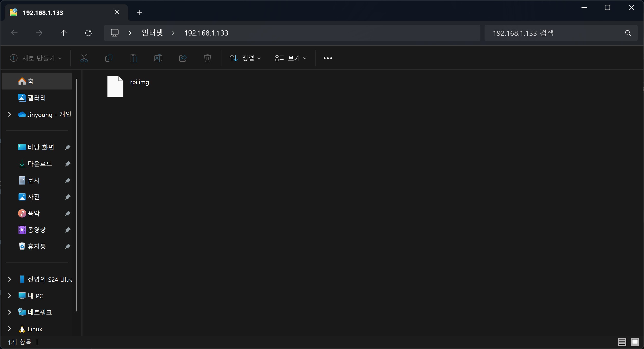Expand the 내 PC tree node

(10, 296)
